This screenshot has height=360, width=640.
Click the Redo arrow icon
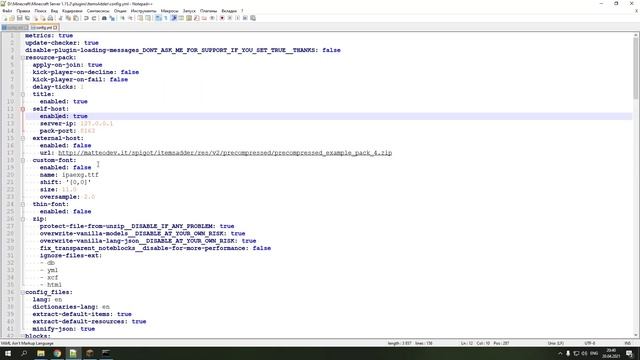[x=94, y=18]
